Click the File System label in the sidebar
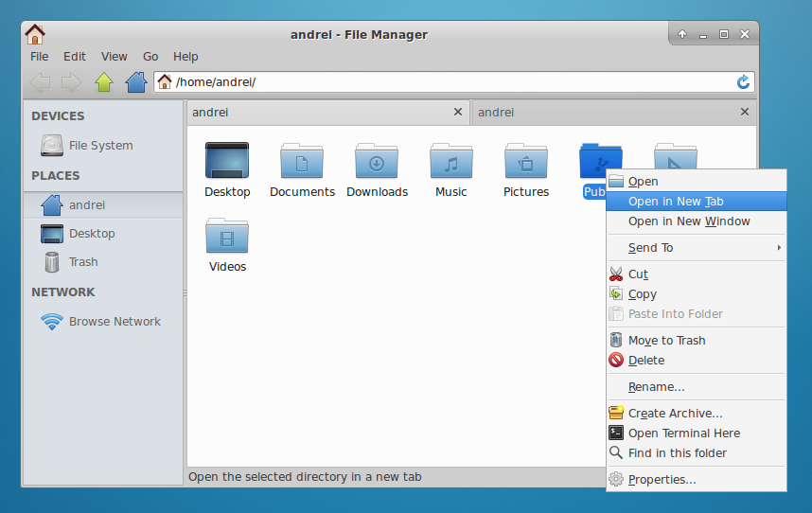Screen dimensions: 812x513 (x=101, y=146)
